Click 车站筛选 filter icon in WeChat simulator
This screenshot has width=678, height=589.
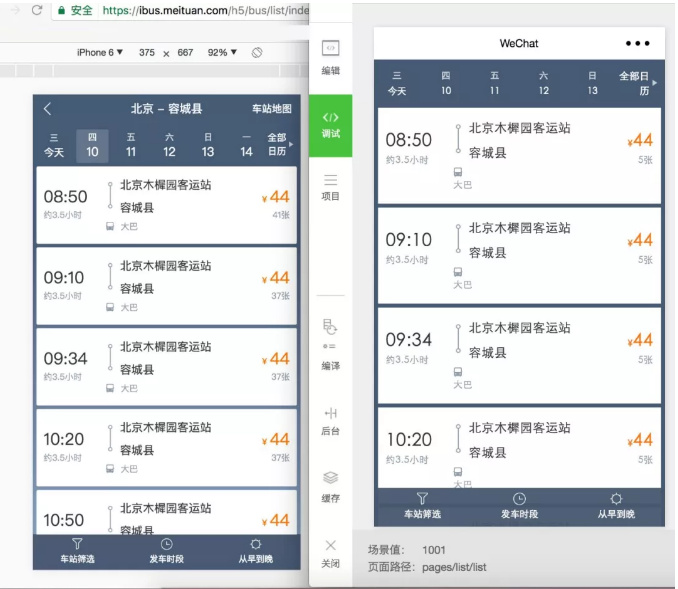click(x=422, y=498)
